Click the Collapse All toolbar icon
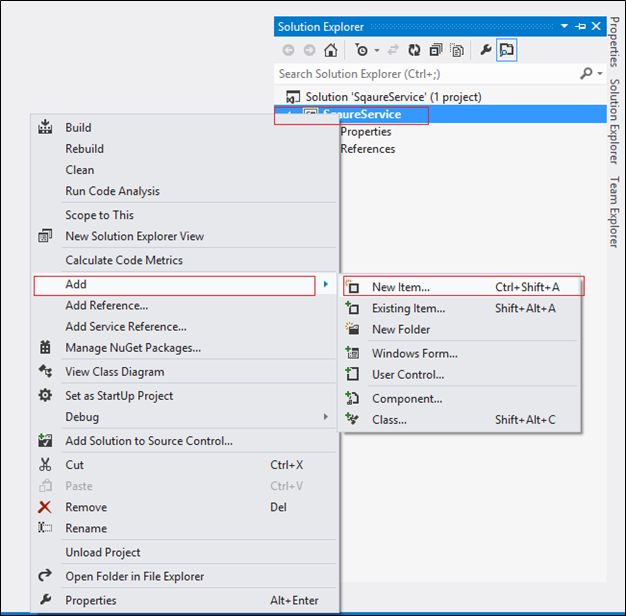 pos(436,50)
